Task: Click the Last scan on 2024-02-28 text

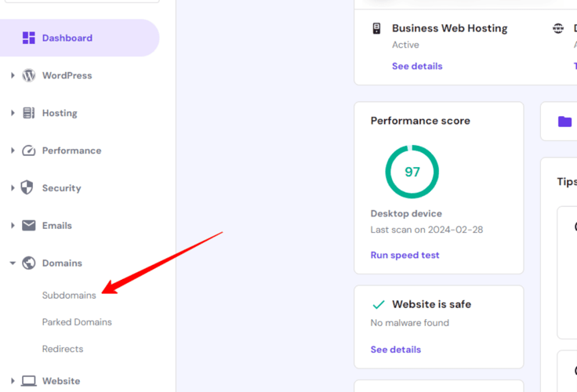Action: pos(426,230)
